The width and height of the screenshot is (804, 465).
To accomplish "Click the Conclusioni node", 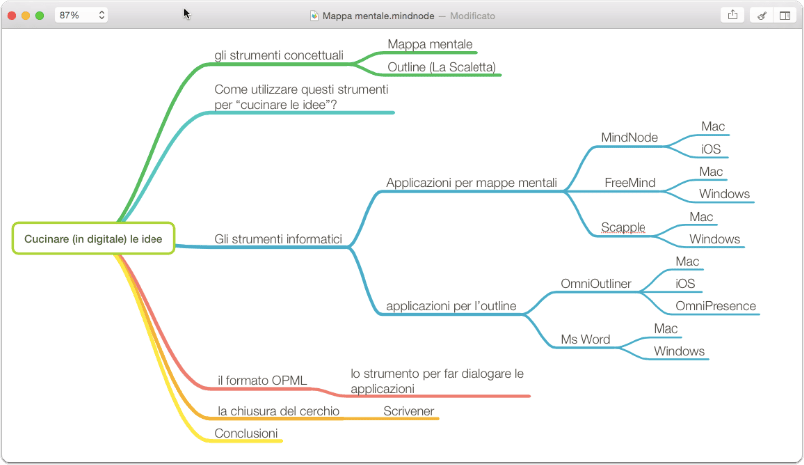I will [246, 433].
